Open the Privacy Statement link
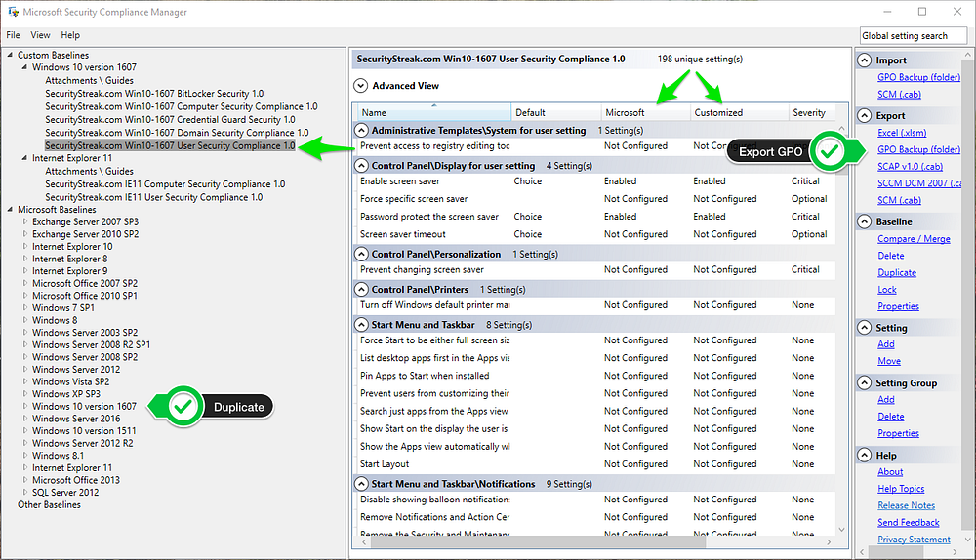Viewport: 976px width, 560px height. point(914,539)
